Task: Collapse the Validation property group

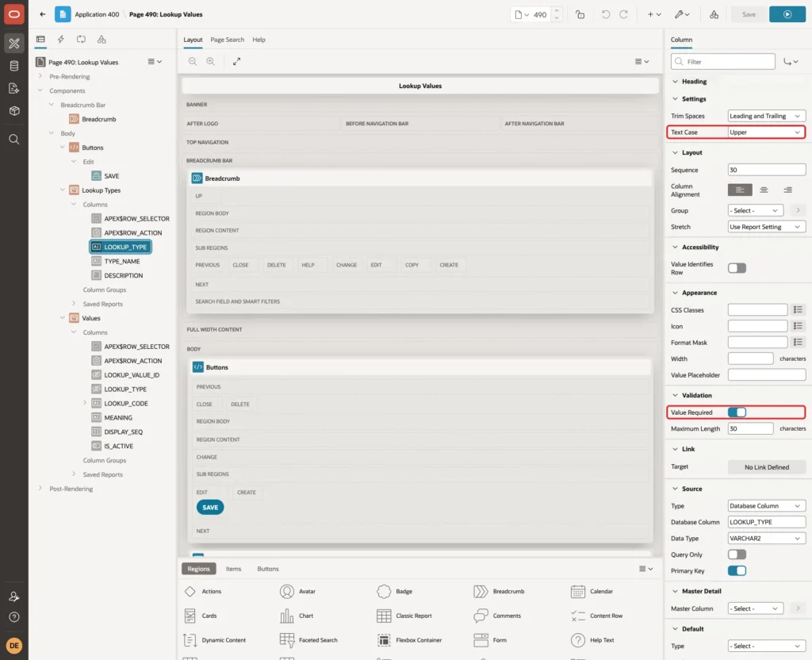Action: (676, 395)
